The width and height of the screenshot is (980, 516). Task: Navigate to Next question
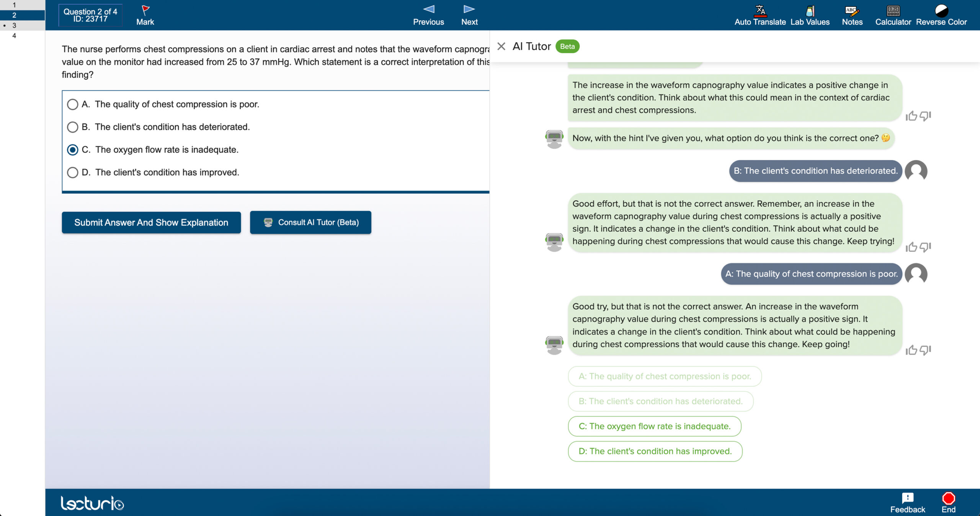tap(469, 14)
